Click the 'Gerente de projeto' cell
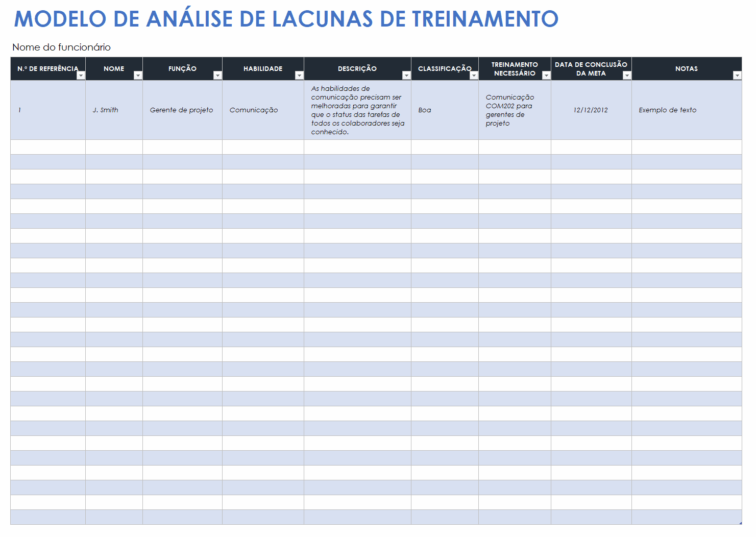Viewport: 756px width, 537px height. [182, 110]
